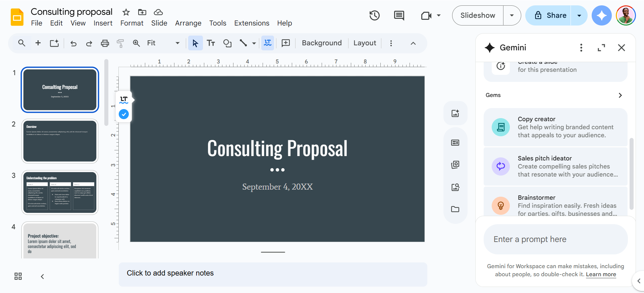Open version history clock icon
644x293 pixels.
374,15
